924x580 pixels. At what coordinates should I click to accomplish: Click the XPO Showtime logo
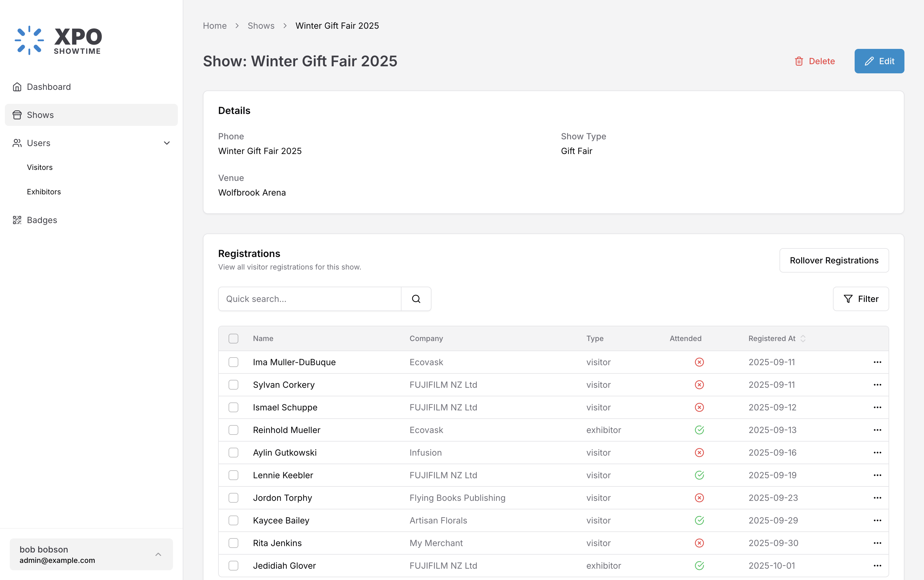pyautogui.click(x=58, y=40)
